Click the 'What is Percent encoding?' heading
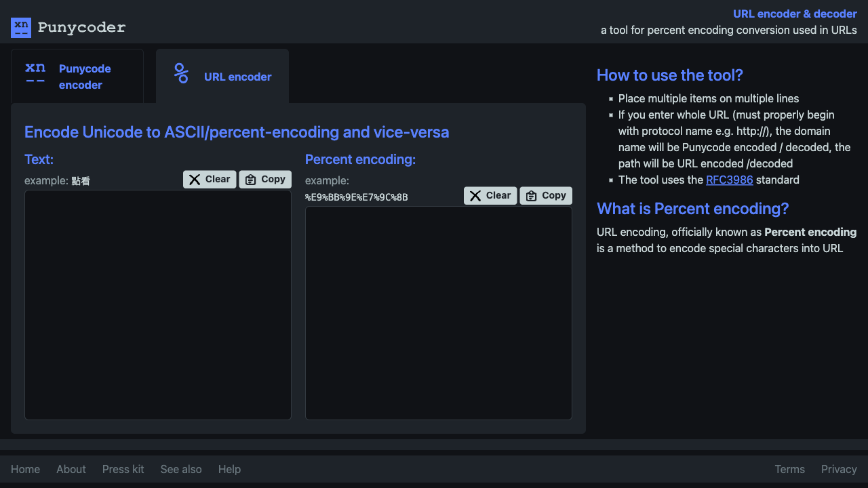 pyautogui.click(x=692, y=209)
